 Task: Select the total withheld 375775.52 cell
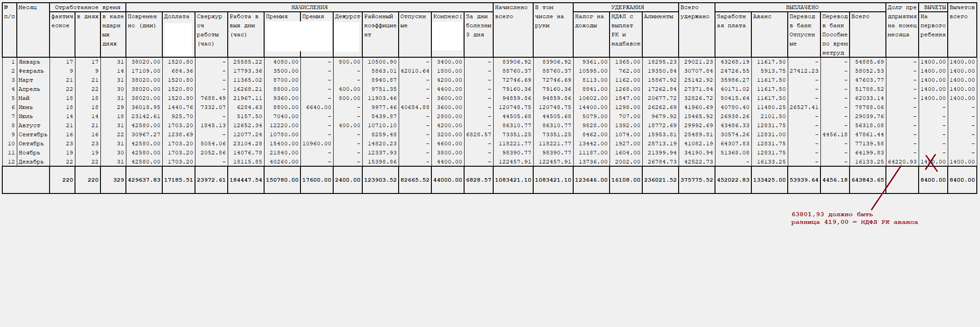696,180
